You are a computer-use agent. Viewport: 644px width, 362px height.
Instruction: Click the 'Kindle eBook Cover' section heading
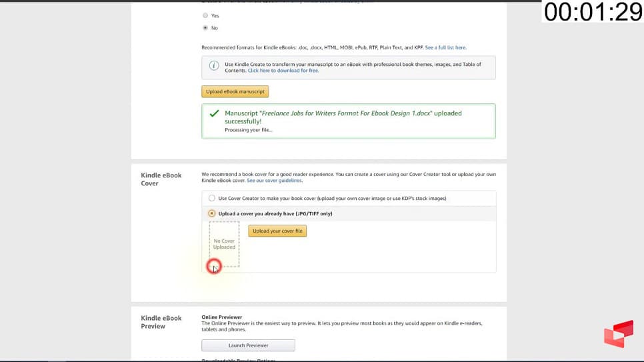pyautogui.click(x=161, y=179)
